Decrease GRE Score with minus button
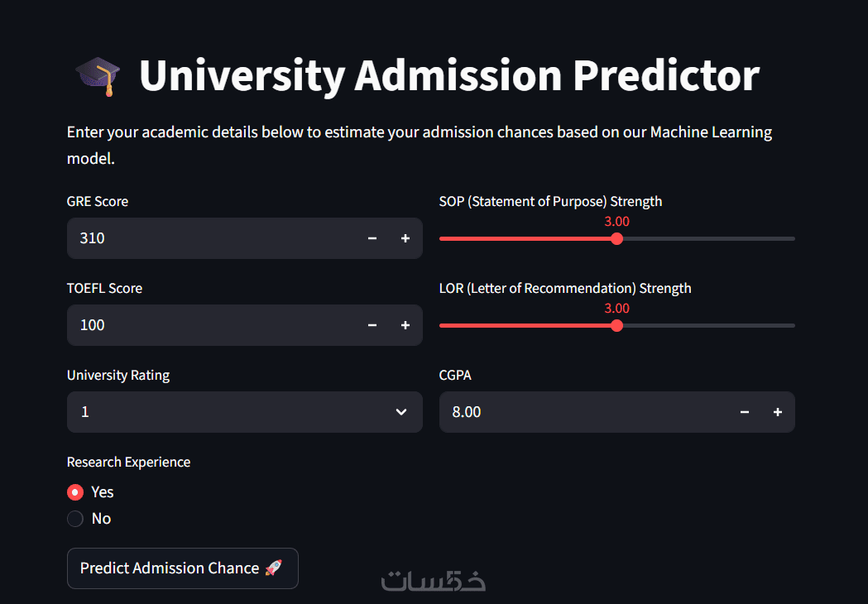Image resolution: width=868 pixels, height=604 pixels. pos(372,238)
